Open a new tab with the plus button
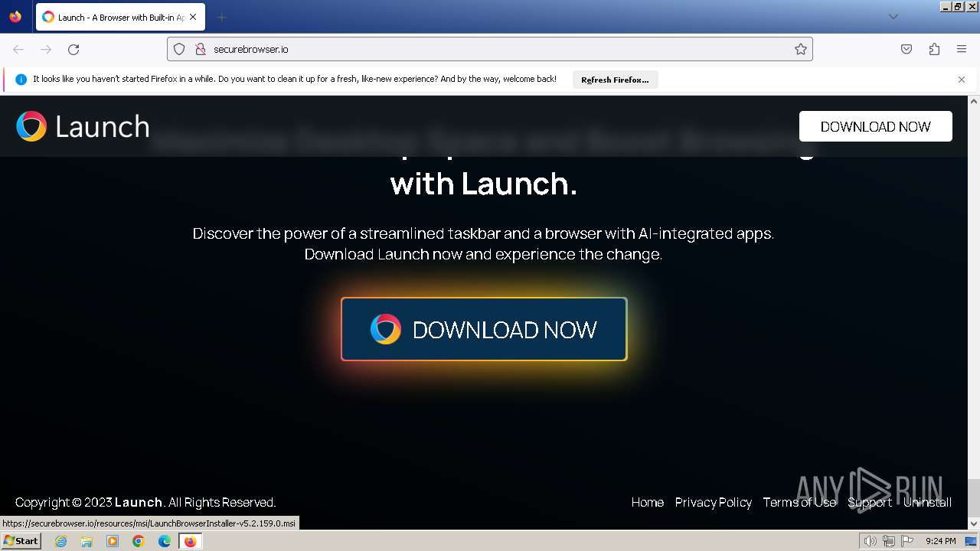 (x=221, y=17)
